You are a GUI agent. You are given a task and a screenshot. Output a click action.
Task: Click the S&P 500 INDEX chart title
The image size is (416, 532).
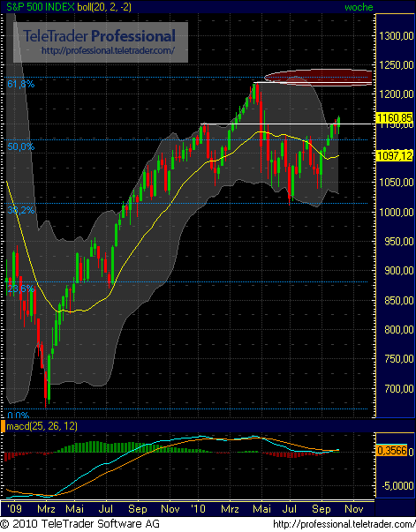tap(41, 7)
